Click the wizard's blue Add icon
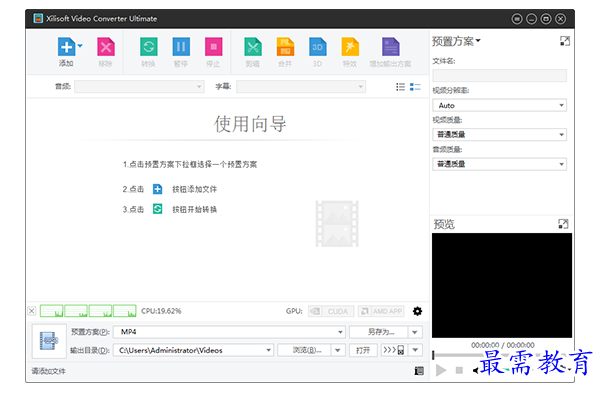 click(158, 189)
